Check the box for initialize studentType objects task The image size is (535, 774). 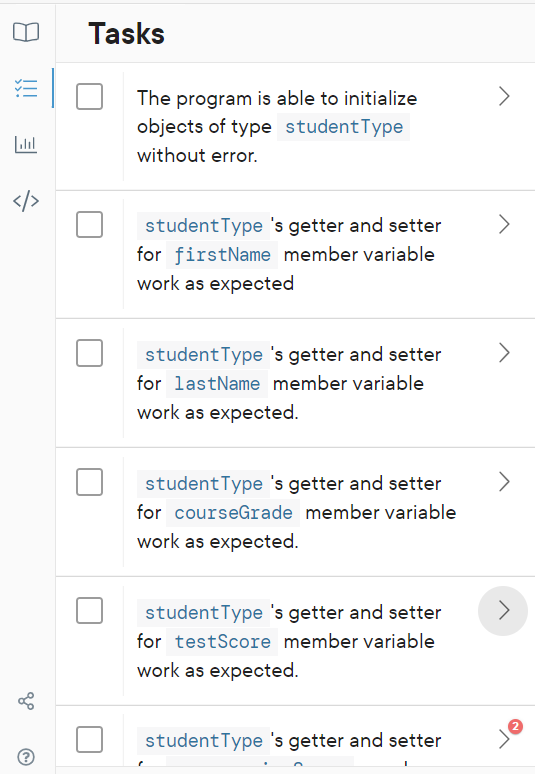tap(89, 96)
